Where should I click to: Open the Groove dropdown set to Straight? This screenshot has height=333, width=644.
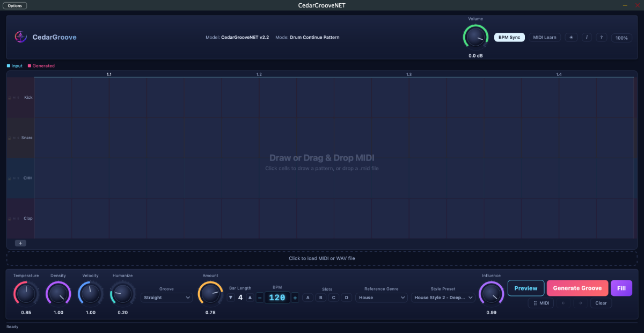click(167, 298)
